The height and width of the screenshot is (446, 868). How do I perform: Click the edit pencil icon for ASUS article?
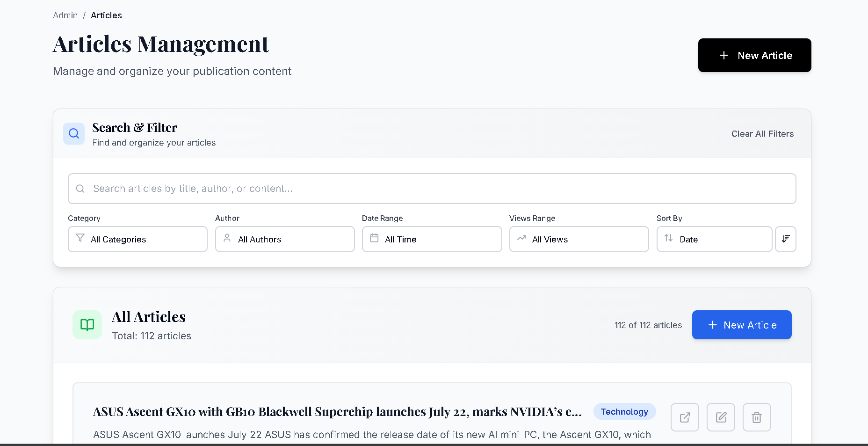point(721,417)
